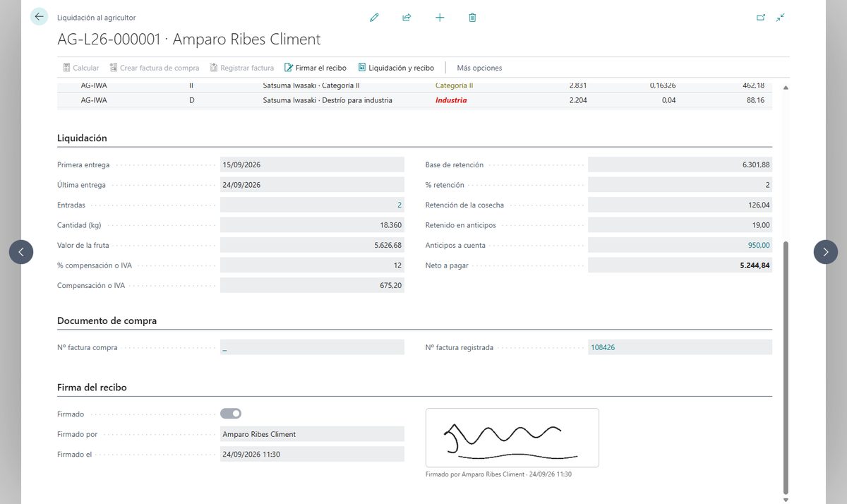Open registered invoice 108426 link

(x=602, y=347)
